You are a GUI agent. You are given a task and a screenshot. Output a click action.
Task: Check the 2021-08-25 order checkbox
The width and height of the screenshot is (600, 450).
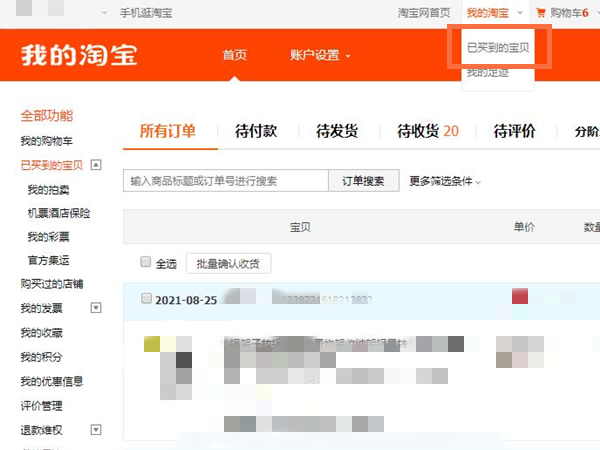click(146, 298)
